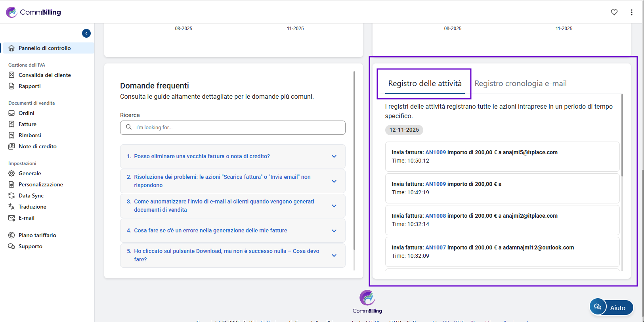Click the heart favorite icon in header

[x=614, y=12]
